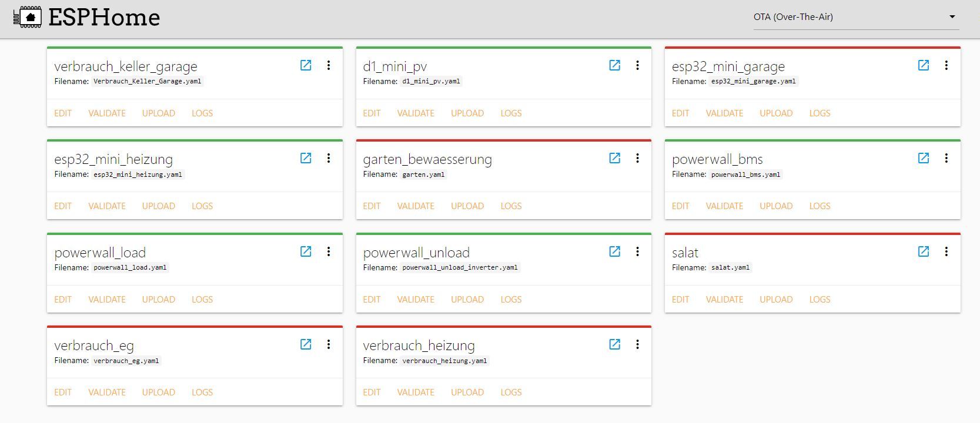Open the powerwall_bms external link icon

[x=924, y=158]
